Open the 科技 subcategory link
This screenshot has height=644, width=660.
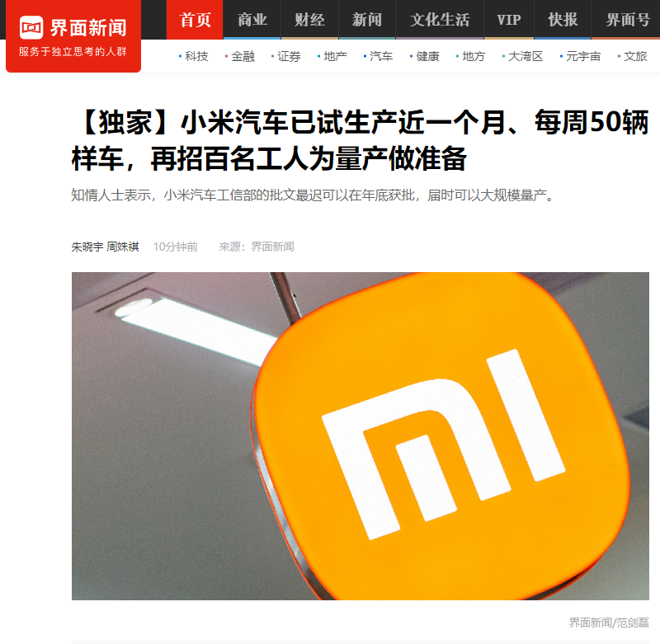(196, 56)
